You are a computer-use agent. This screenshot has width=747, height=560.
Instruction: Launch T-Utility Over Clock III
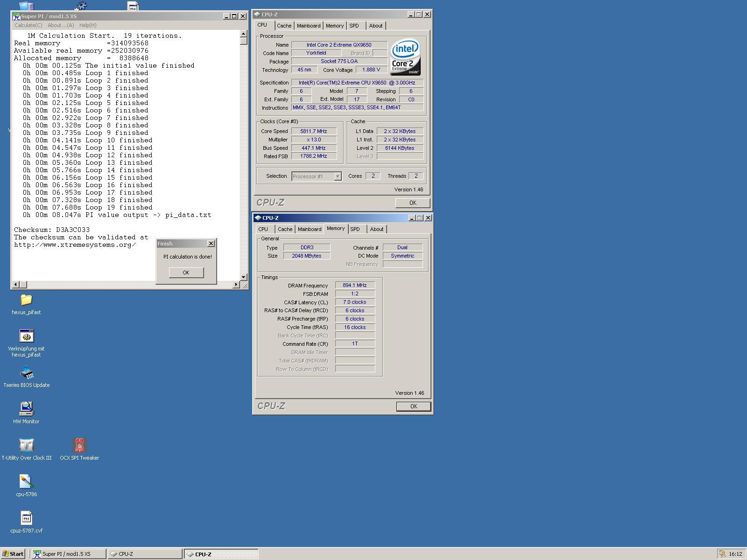(26, 445)
